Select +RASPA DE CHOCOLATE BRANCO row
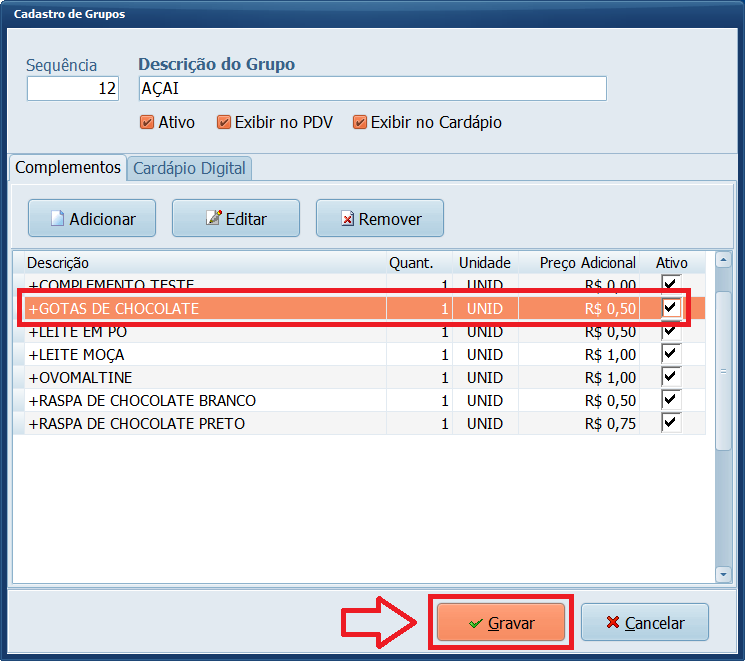745x661 pixels. pos(200,400)
